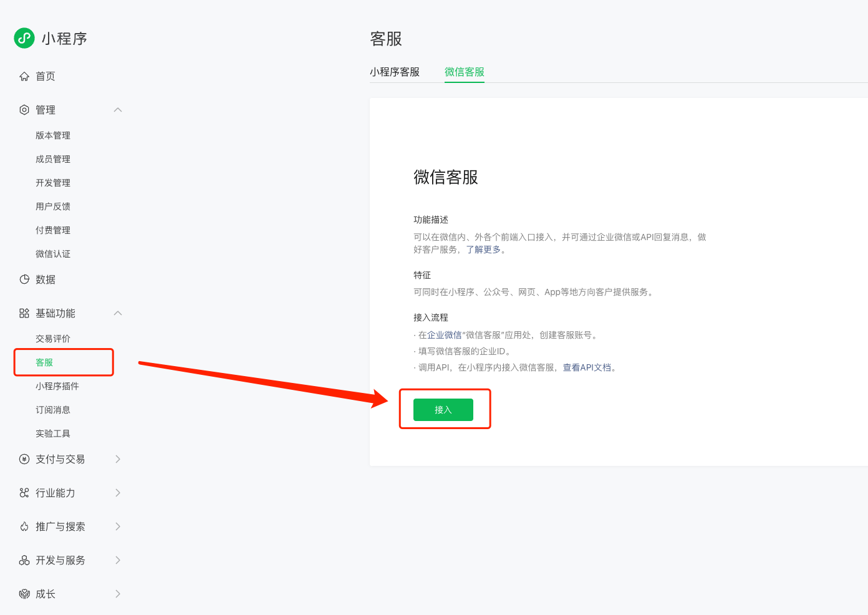Open 付费管理 menu item

(x=53, y=230)
